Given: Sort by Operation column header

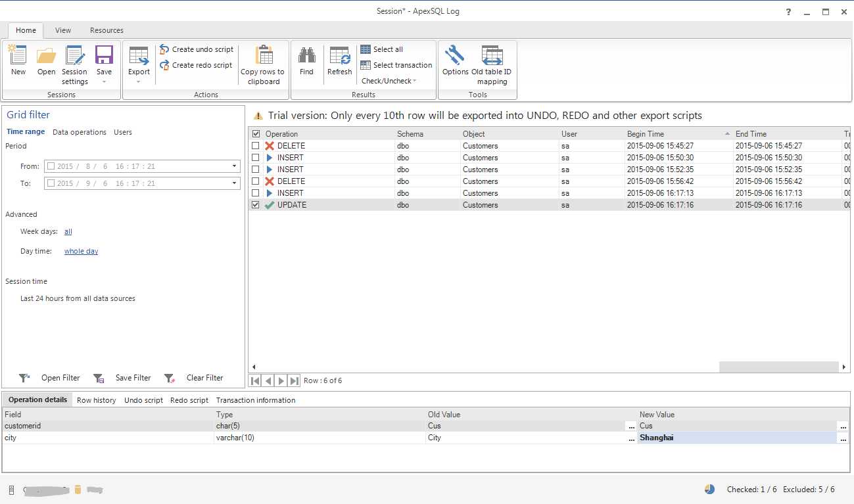Looking at the screenshot, I should pos(328,134).
